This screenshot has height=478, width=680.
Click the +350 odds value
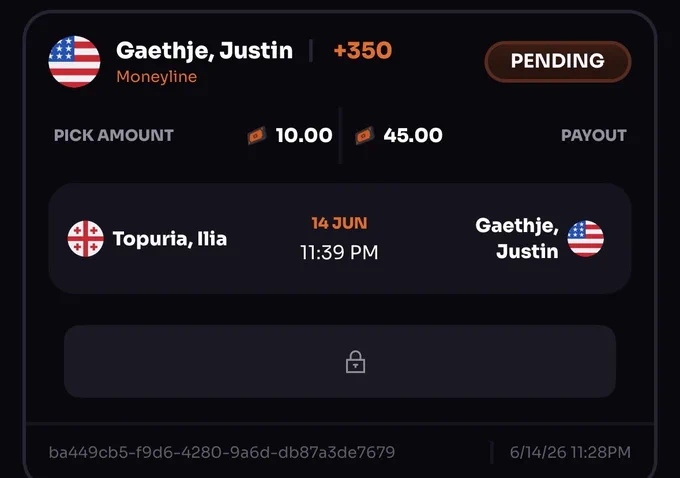(363, 50)
